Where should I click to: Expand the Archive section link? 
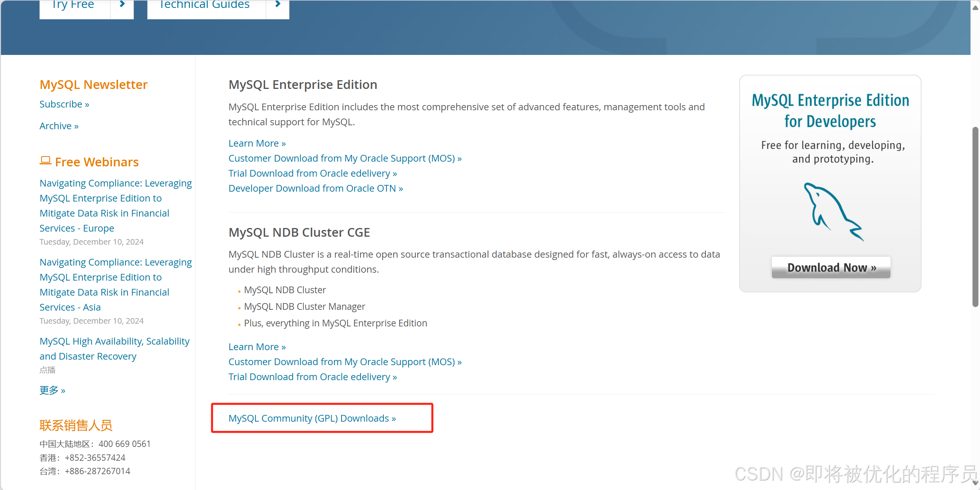point(59,126)
